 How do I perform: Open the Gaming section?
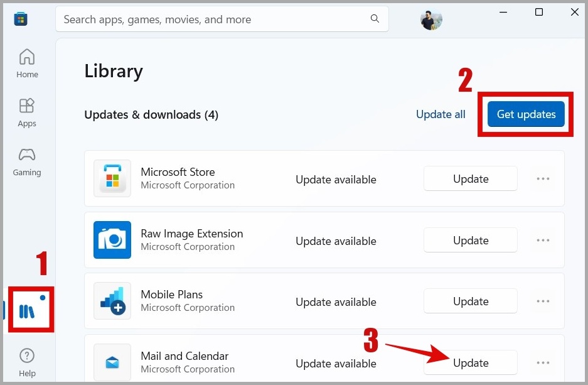(x=27, y=161)
